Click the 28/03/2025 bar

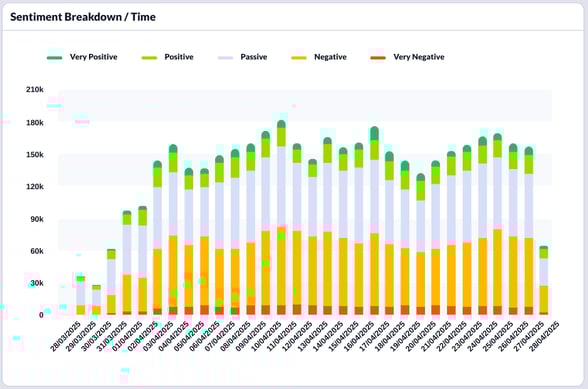coord(81,296)
